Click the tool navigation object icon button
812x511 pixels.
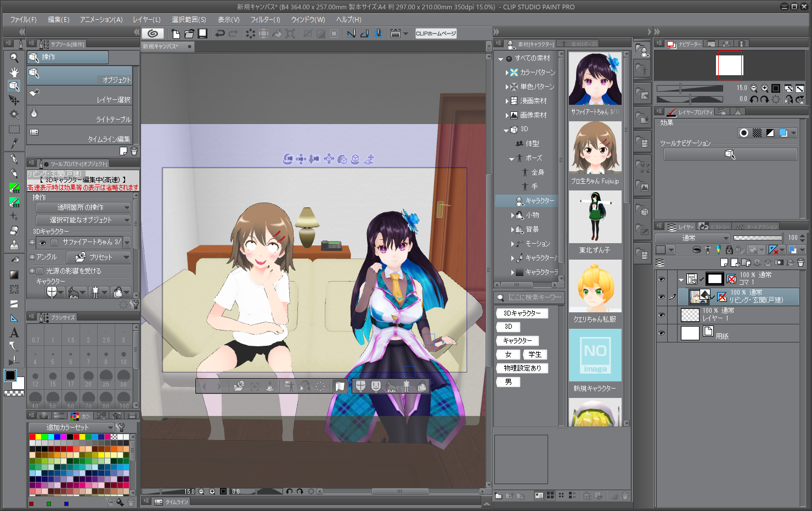(x=730, y=154)
